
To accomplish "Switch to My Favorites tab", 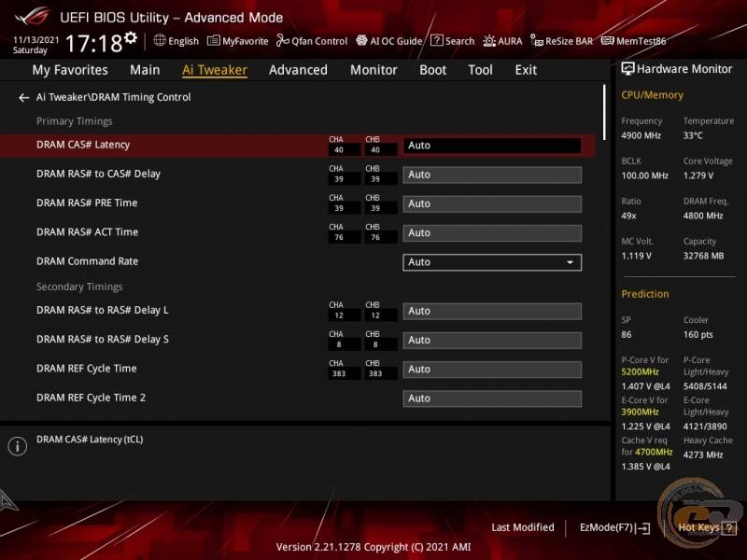I will 70,70.
